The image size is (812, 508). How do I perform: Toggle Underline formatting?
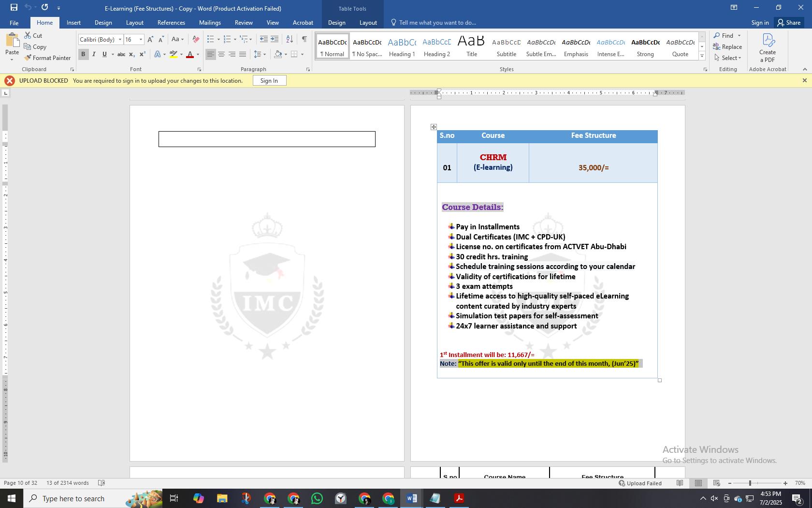[x=104, y=54]
